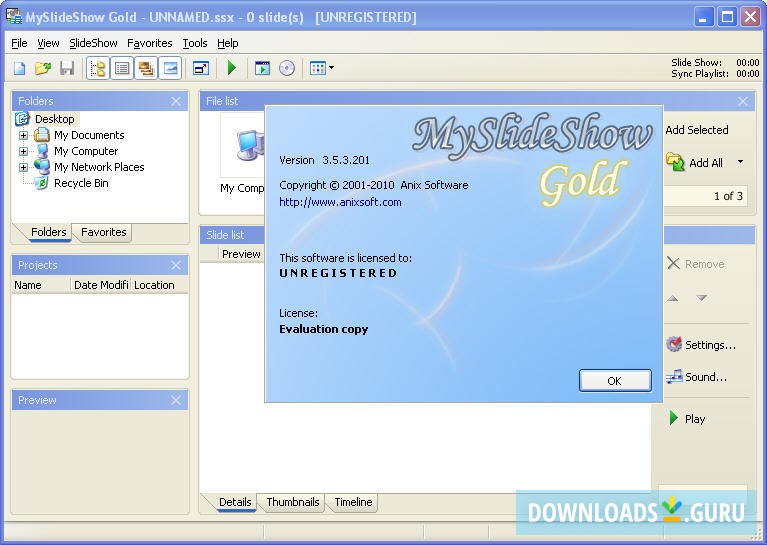Open the View menu

point(48,43)
